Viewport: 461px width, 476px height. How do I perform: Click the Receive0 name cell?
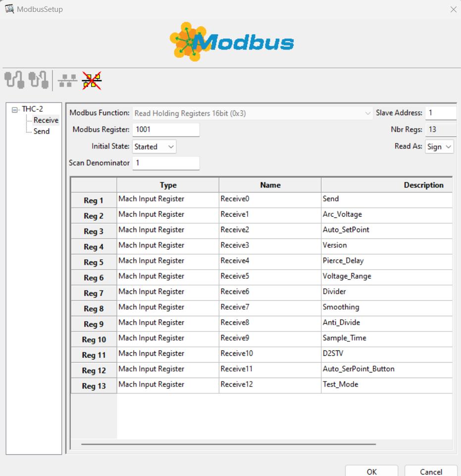tap(270, 200)
